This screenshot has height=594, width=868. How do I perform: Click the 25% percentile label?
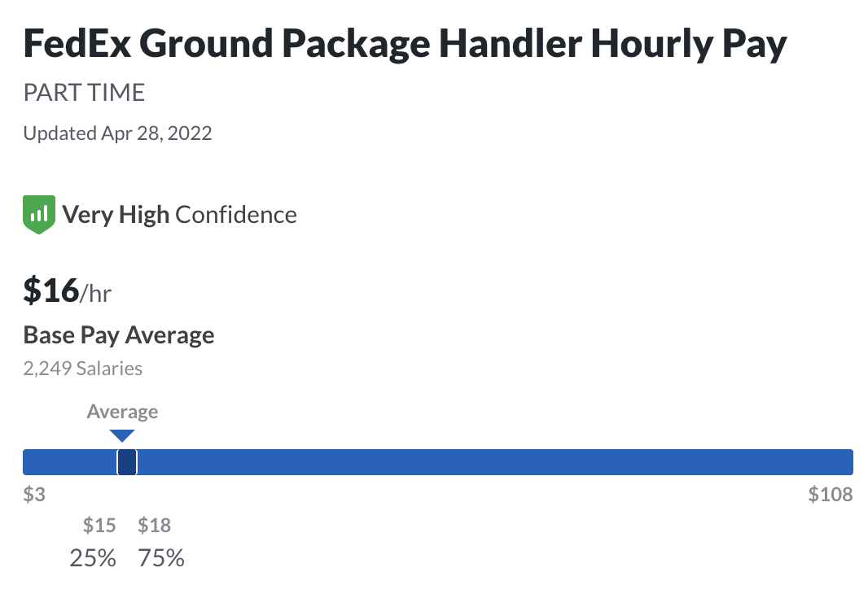pyautogui.click(x=93, y=558)
